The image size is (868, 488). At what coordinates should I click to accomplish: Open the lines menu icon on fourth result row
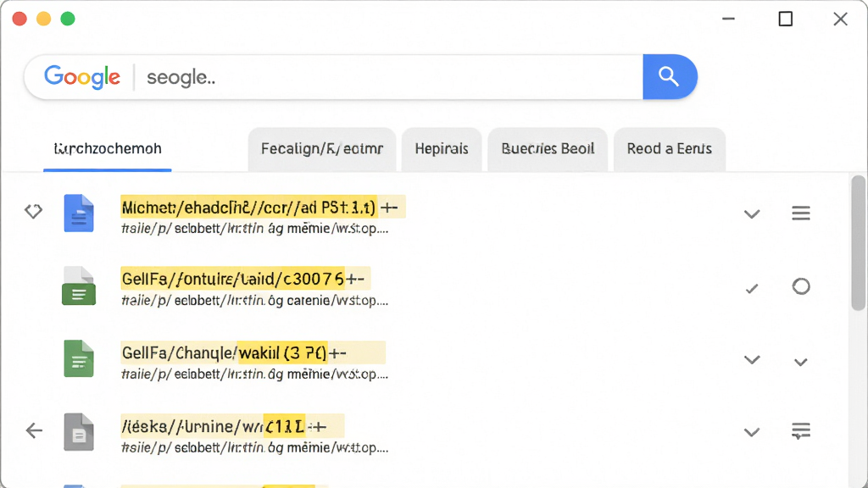(x=800, y=430)
